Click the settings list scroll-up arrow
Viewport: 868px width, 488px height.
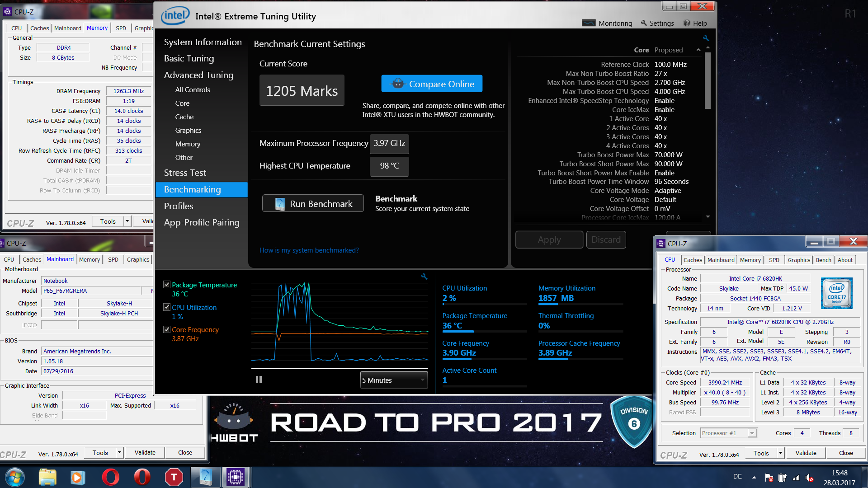(x=708, y=47)
